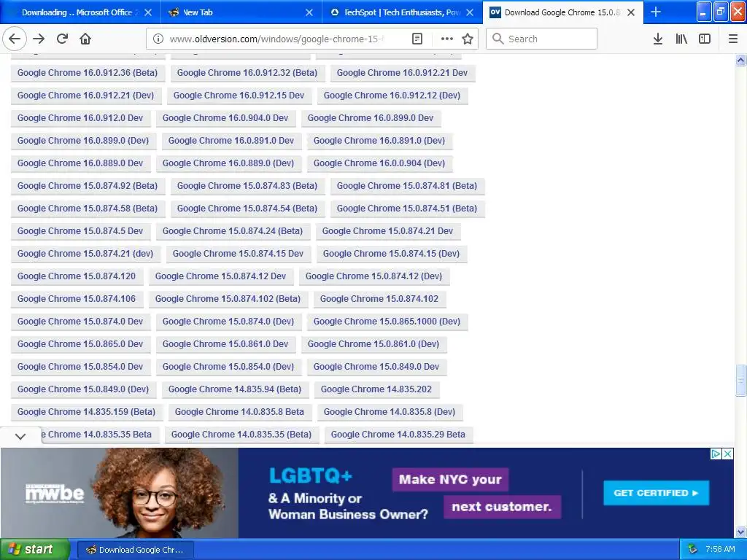
Task: Click the scrollbar down arrow
Action: point(740,532)
